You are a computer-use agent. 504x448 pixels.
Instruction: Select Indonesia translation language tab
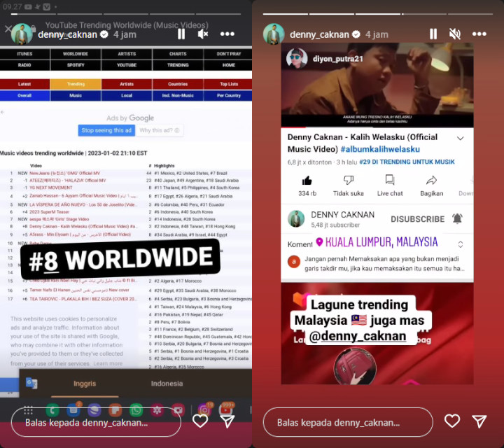(x=167, y=384)
